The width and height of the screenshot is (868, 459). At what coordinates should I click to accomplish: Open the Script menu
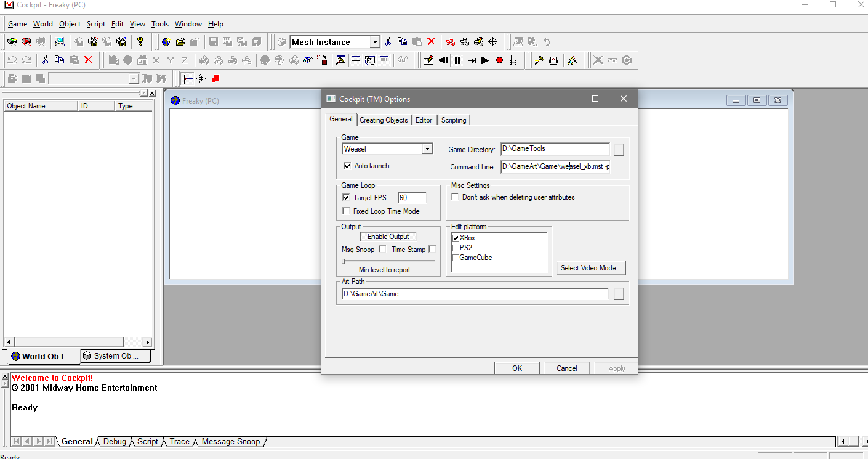(96, 24)
